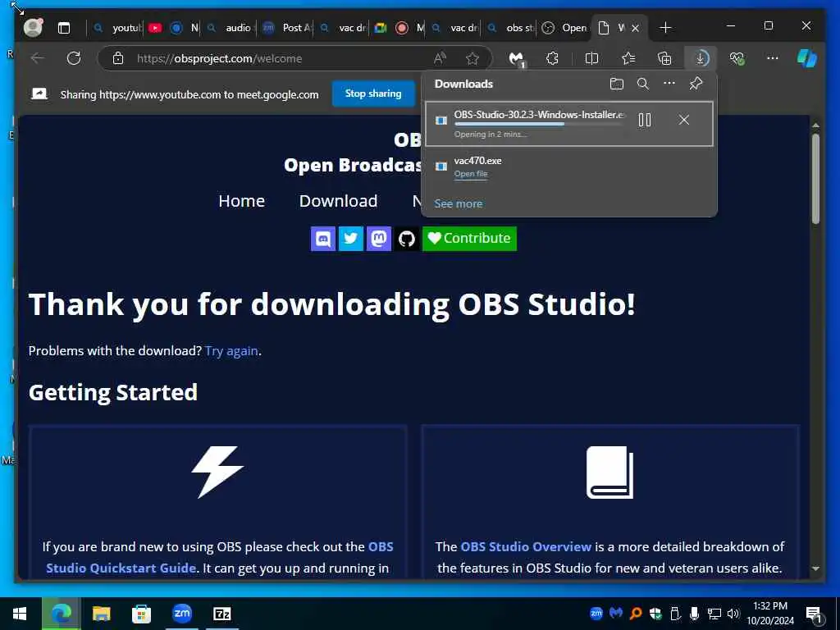The height and width of the screenshot is (630, 840).
Task: Click the page vertical scrollbar thumb
Action: [815, 178]
